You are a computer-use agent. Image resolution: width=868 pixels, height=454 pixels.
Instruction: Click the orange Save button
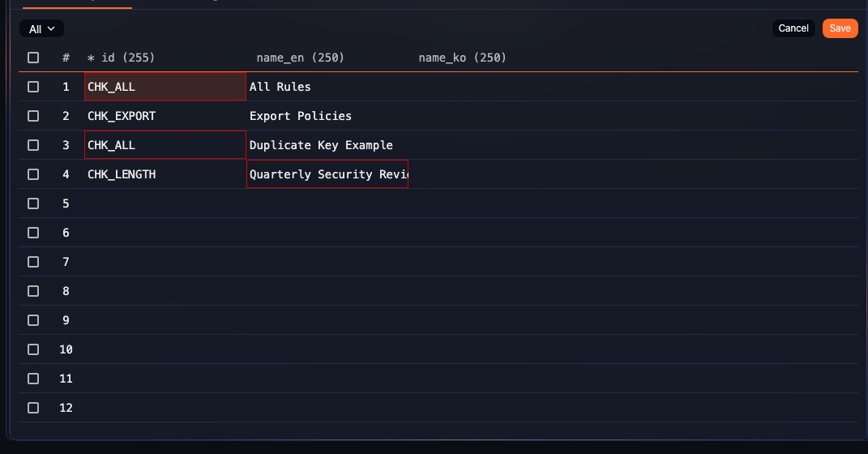[840, 28]
